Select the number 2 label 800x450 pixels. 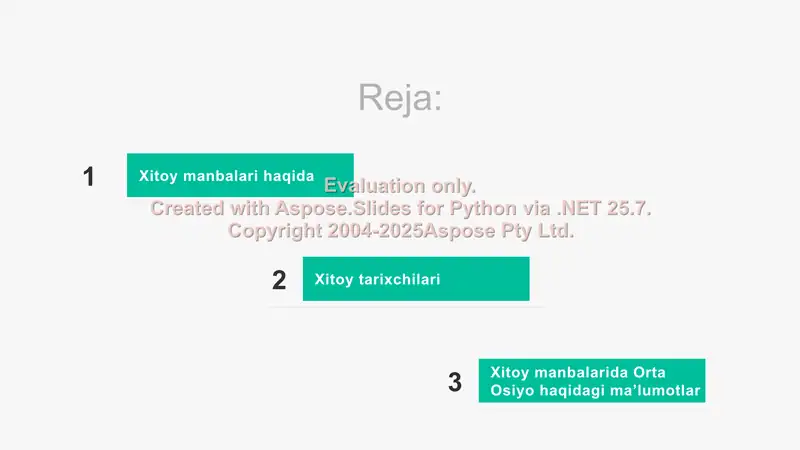279,280
